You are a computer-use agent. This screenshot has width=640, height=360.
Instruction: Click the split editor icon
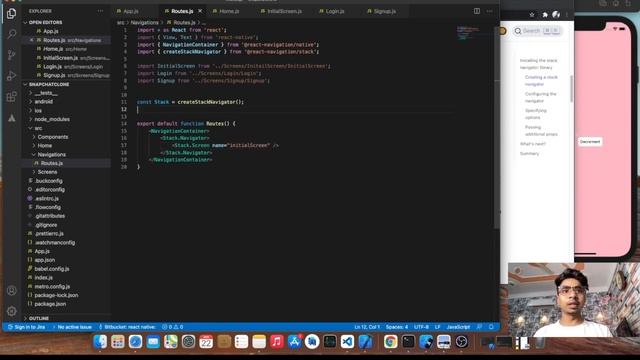pos(477,11)
